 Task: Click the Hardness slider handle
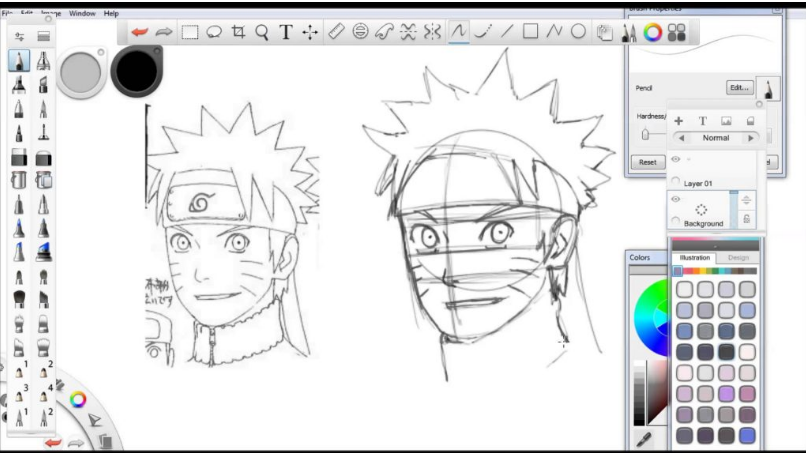tap(646, 135)
